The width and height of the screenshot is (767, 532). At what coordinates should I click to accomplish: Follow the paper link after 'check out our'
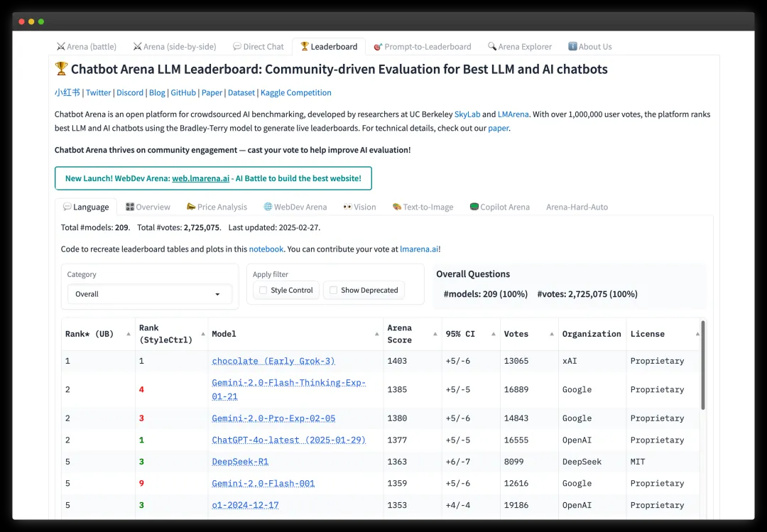pos(499,128)
